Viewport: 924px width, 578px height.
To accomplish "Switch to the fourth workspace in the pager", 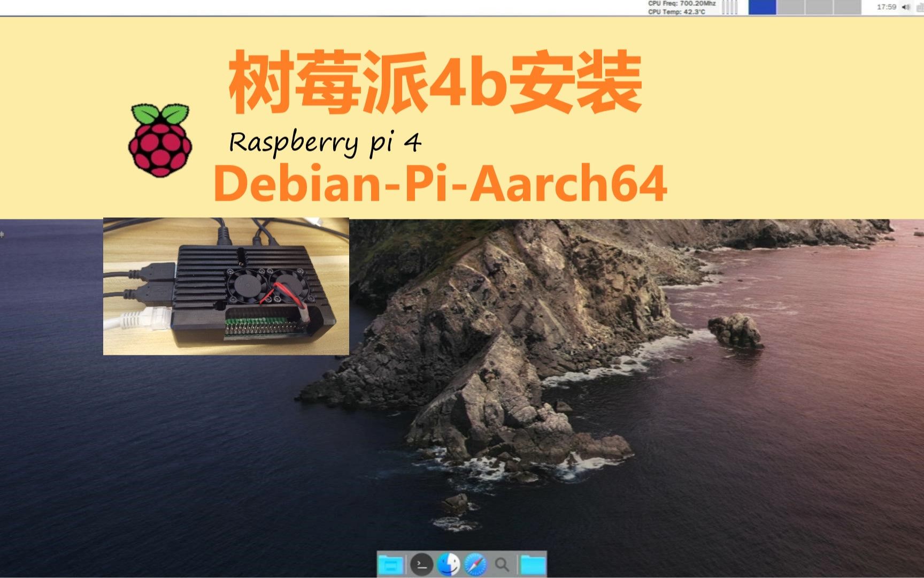I will pos(847,7).
